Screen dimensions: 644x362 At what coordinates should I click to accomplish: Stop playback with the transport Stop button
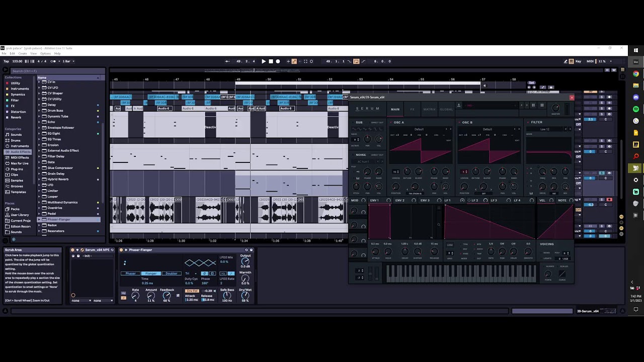point(271,61)
